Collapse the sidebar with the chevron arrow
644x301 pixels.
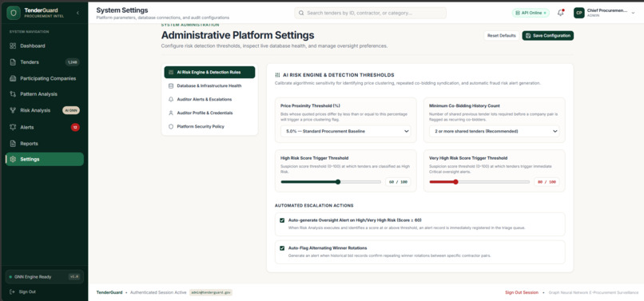tap(78, 13)
